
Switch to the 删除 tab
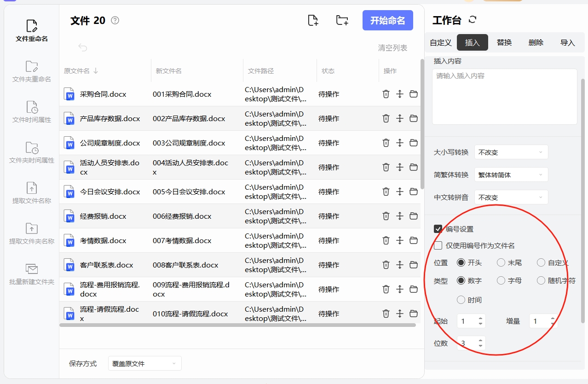tap(536, 42)
